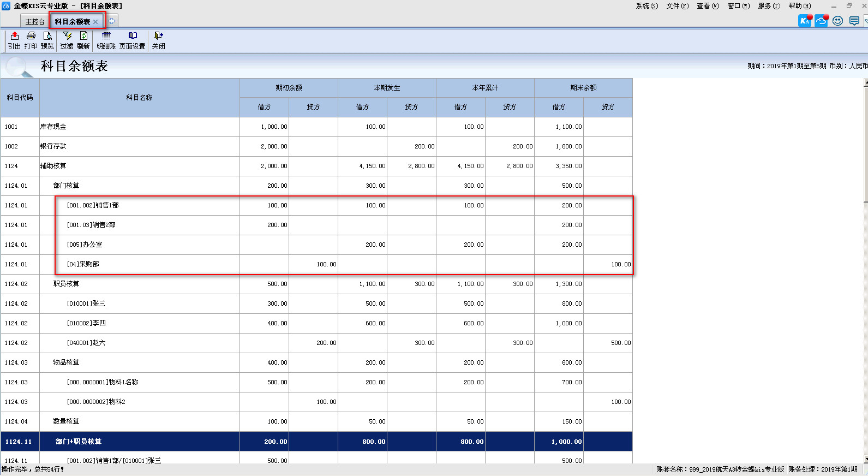Open the chat message bubble icon
This screenshot has height=476, width=868.
(x=854, y=21)
